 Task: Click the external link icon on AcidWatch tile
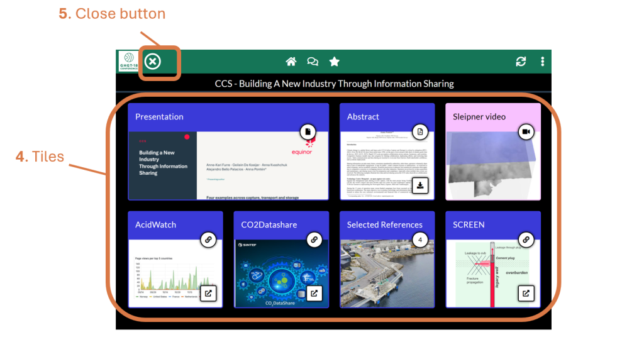click(208, 294)
